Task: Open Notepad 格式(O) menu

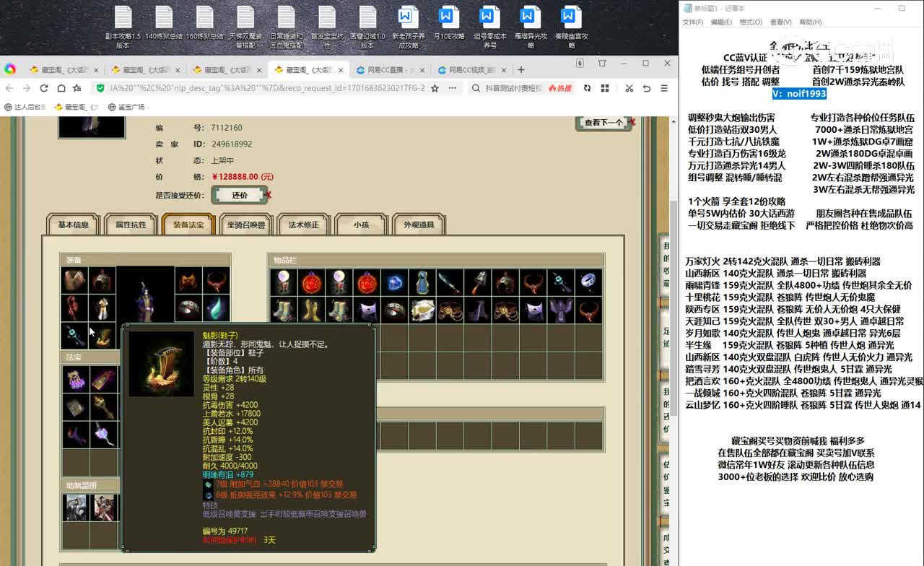Action: pyautogui.click(x=751, y=22)
